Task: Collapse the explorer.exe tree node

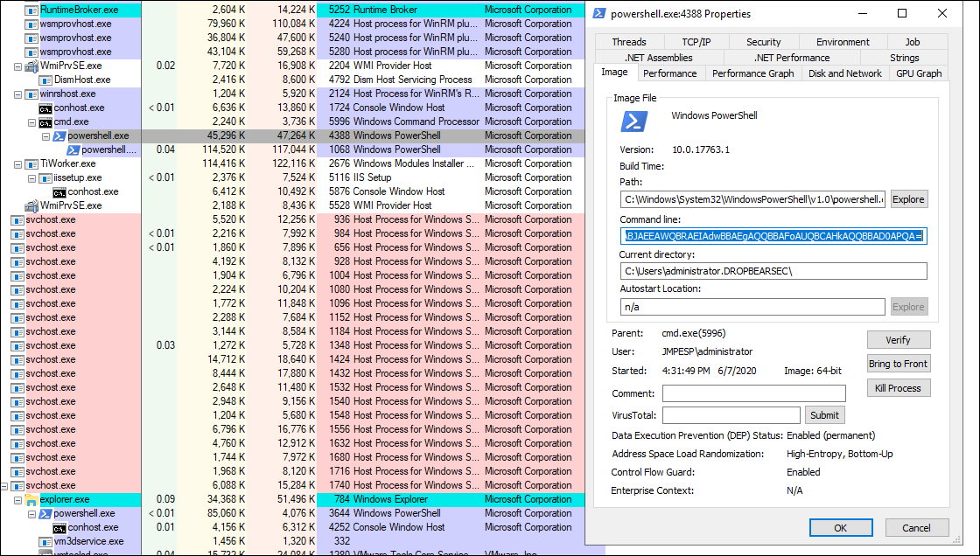Action: [18, 500]
